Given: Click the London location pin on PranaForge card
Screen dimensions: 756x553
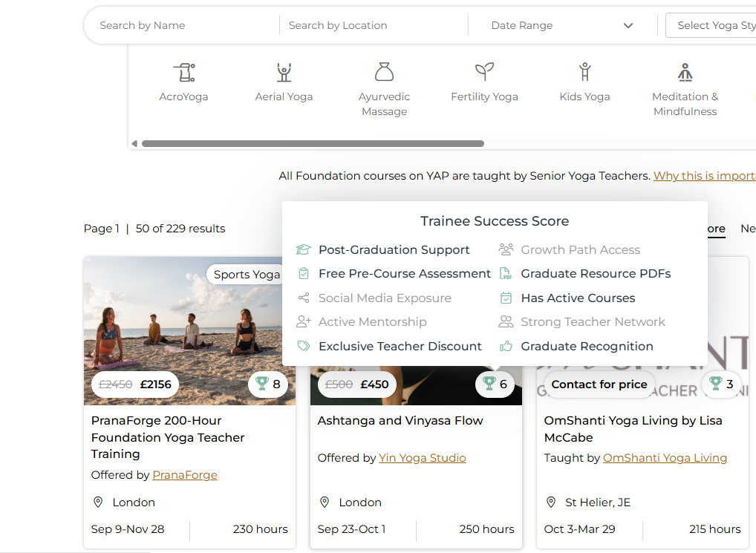Looking at the screenshot, I should [x=98, y=503].
